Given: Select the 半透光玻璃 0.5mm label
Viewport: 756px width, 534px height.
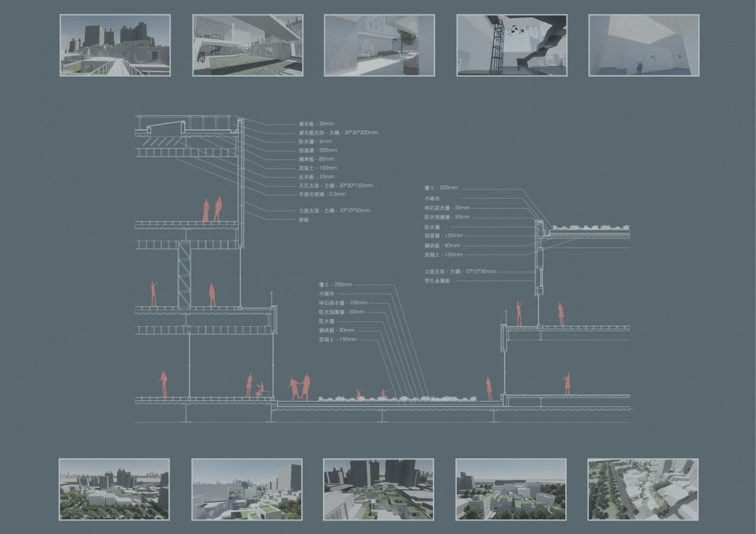Looking at the screenshot, I should pos(322,194).
